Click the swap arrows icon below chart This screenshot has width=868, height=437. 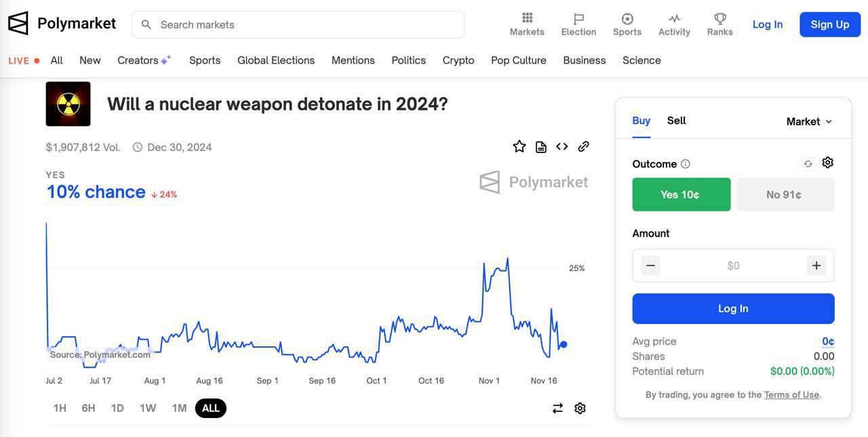pyautogui.click(x=557, y=408)
